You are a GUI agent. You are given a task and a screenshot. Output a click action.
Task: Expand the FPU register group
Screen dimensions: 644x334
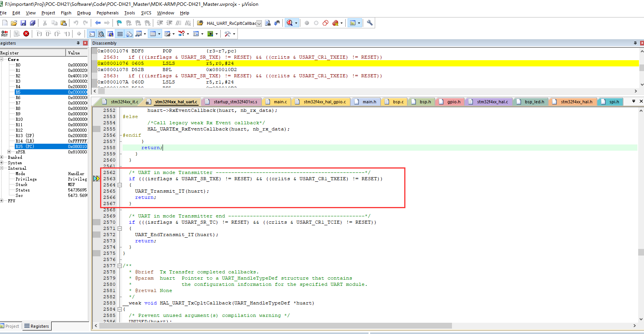2,201
